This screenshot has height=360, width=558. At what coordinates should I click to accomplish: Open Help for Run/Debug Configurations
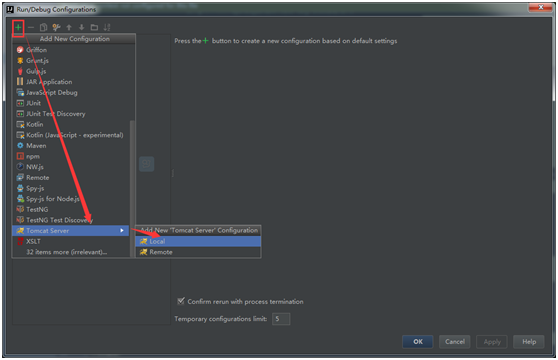tap(529, 342)
